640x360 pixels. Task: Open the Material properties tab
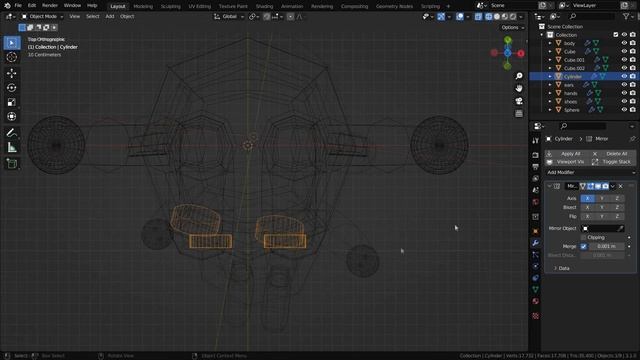(x=536, y=301)
